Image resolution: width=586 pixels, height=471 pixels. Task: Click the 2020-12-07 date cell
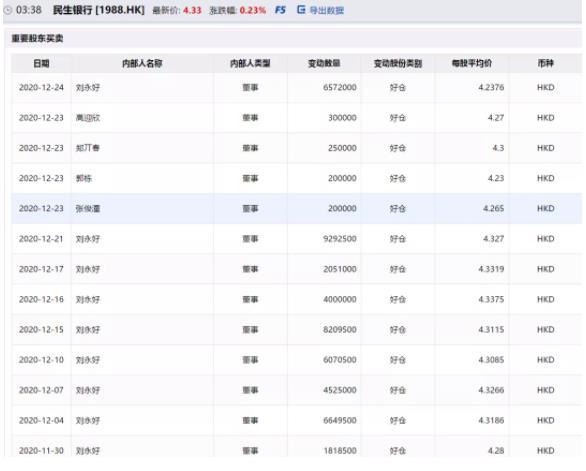tap(41, 390)
